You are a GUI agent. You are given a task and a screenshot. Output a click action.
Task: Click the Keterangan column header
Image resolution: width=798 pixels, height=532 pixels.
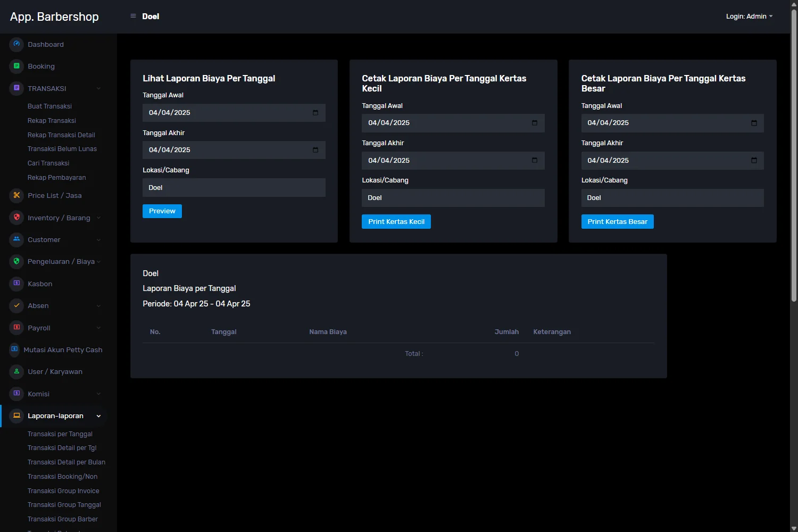[552, 332]
